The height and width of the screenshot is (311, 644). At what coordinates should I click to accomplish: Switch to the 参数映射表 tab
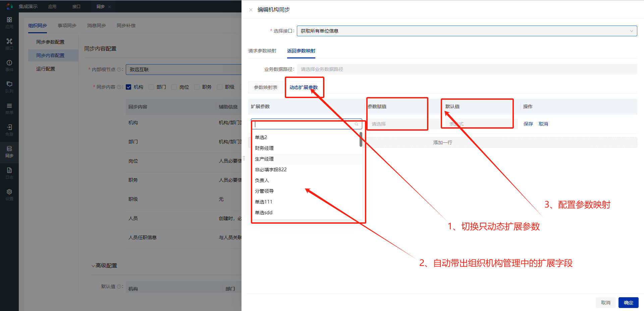click(x=266, y=87)
